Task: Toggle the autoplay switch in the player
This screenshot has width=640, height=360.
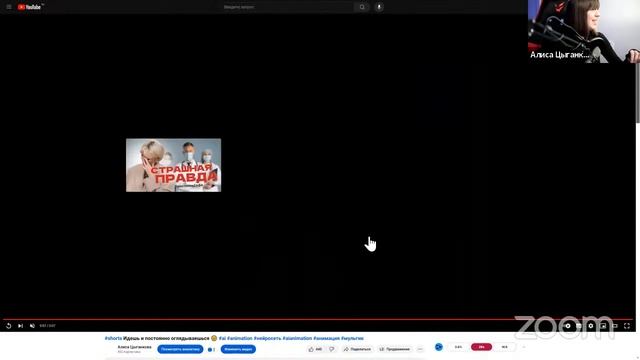Action: point(567,326)
